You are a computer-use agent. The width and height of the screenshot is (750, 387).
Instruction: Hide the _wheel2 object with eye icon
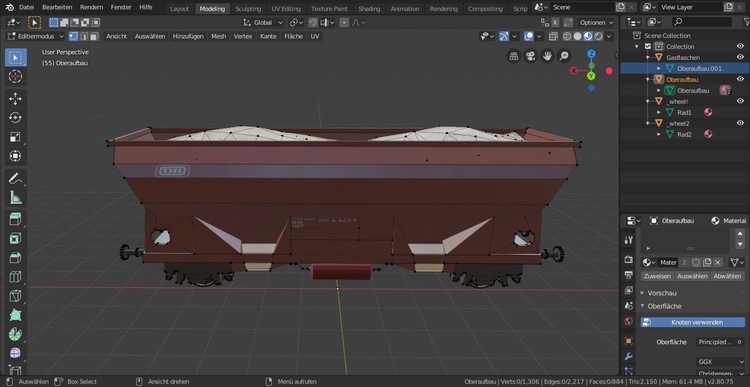(740, 123)
